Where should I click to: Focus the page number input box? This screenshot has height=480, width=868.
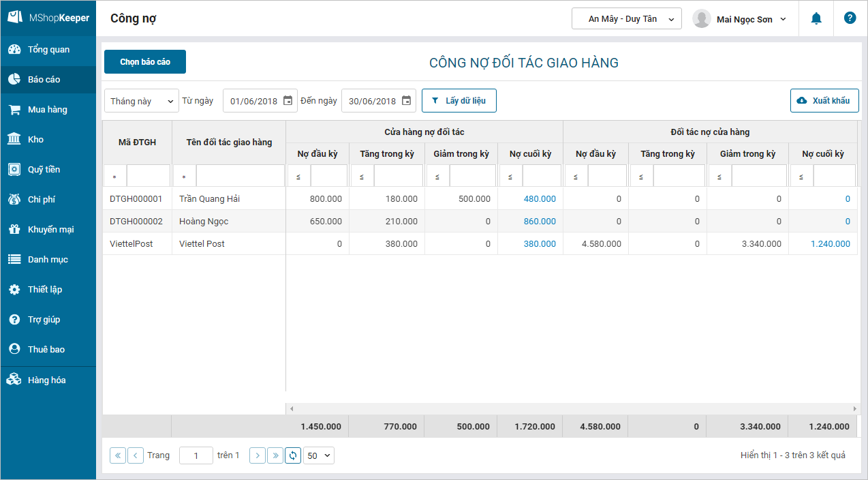(196, 455)
